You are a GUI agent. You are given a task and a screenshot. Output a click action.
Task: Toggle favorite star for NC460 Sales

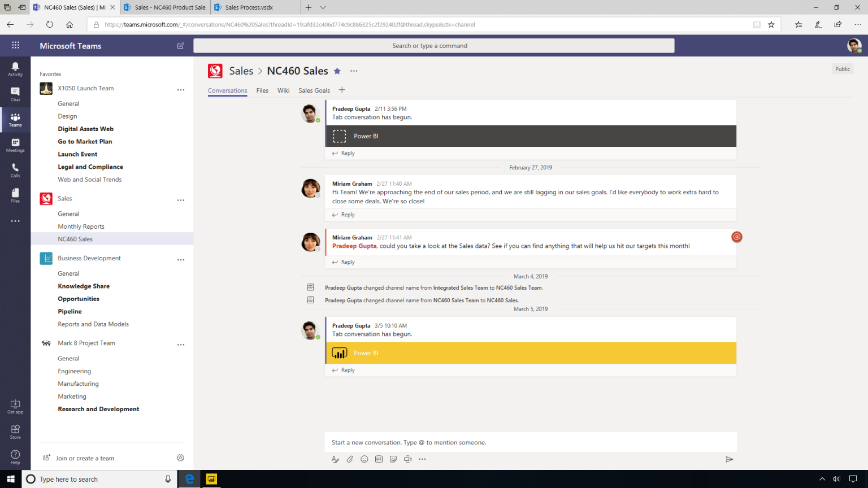pyautogui.click(x=337, y=71)
